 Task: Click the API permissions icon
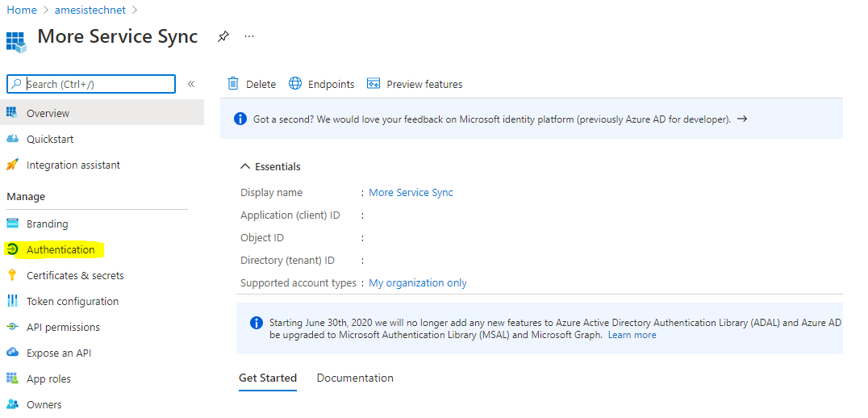[x=12, y=327]
